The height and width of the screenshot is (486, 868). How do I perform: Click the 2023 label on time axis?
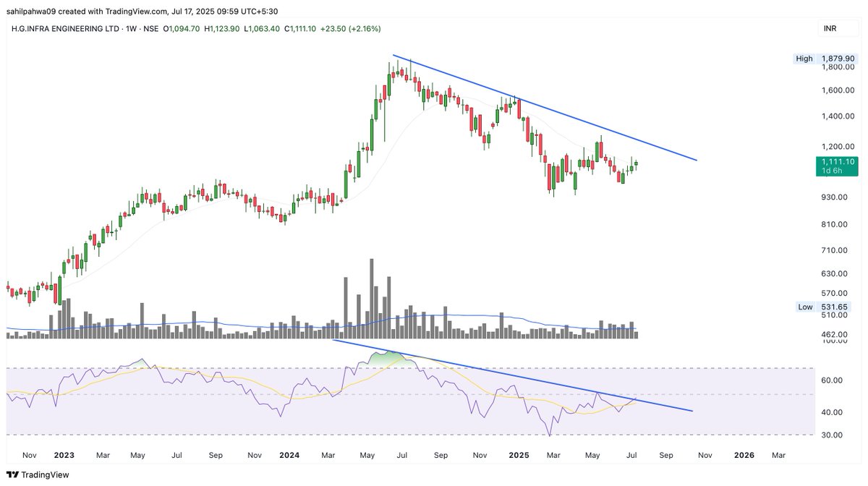click(x=64, y=455)
